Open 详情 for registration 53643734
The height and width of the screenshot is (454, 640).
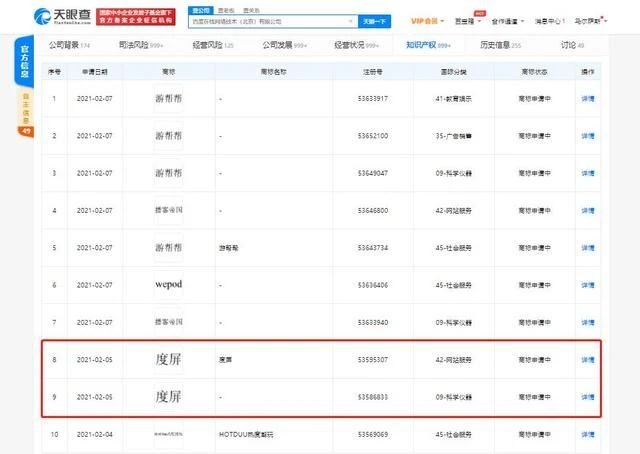coord(588,248)
